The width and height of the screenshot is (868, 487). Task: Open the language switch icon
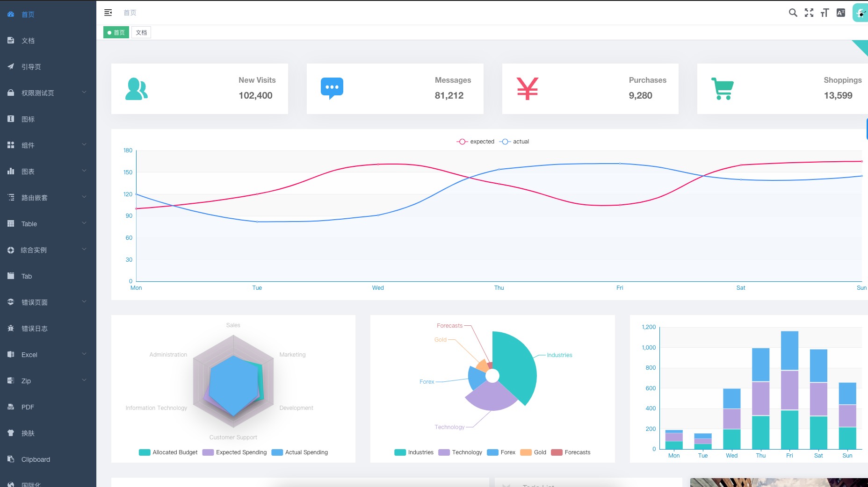point(841,13)
